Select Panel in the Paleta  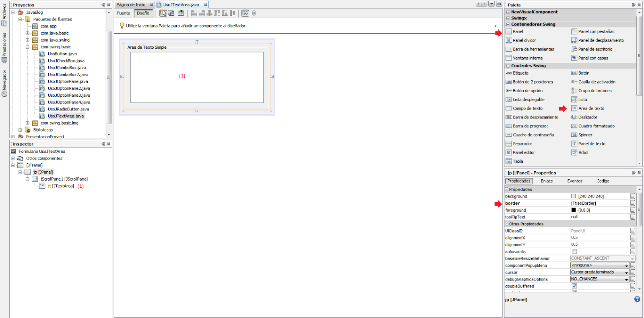click(x=514, y=31)
